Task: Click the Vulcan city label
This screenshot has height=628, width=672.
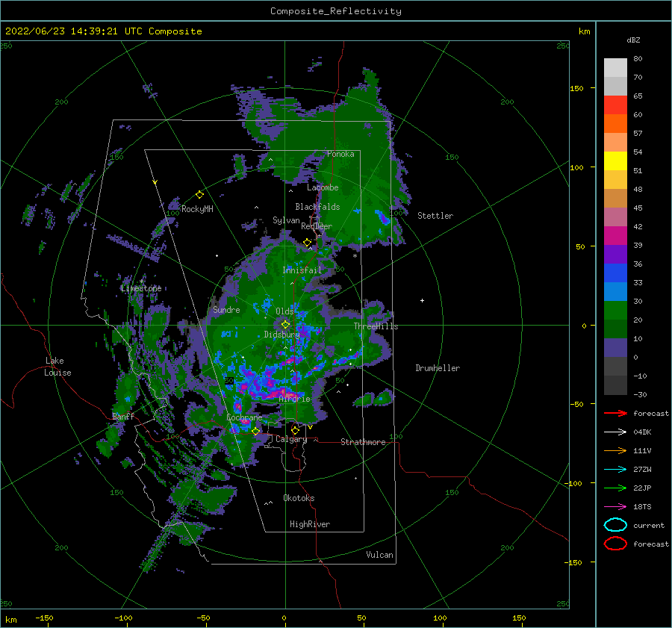Action: pos(380,555)
